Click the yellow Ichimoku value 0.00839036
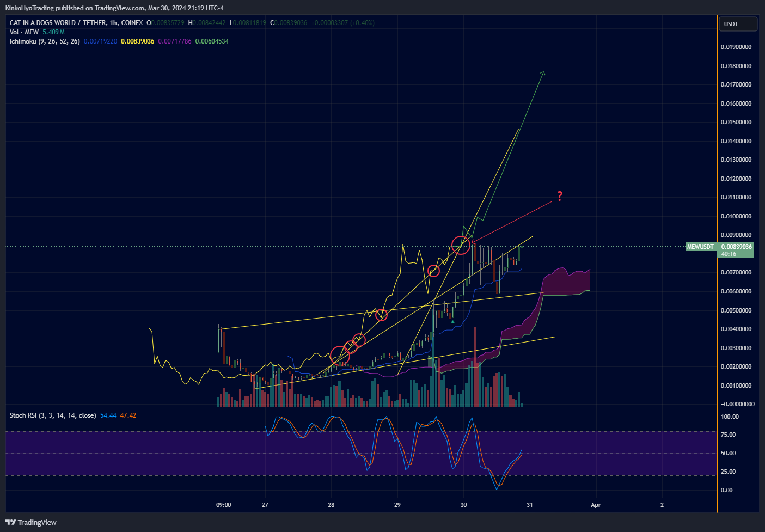Screen dimensions: 765x532 pyautogui.click(x=137, y=41)
